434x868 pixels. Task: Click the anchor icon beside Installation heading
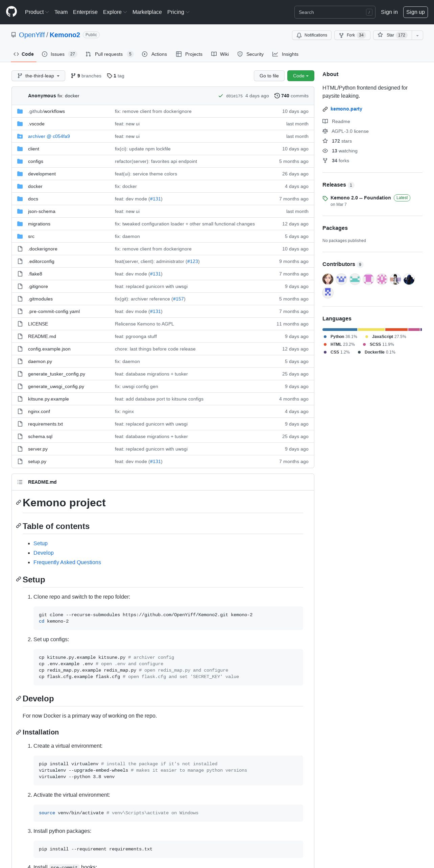click(x=19, y=732)
